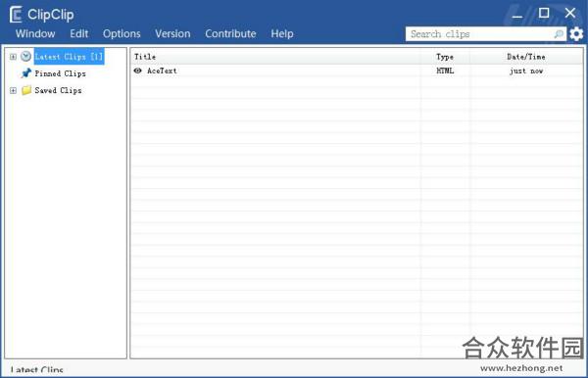Viewport: 588px width, 378px height.
Task: Click into the Search clips field
Action: pos(480,34)
